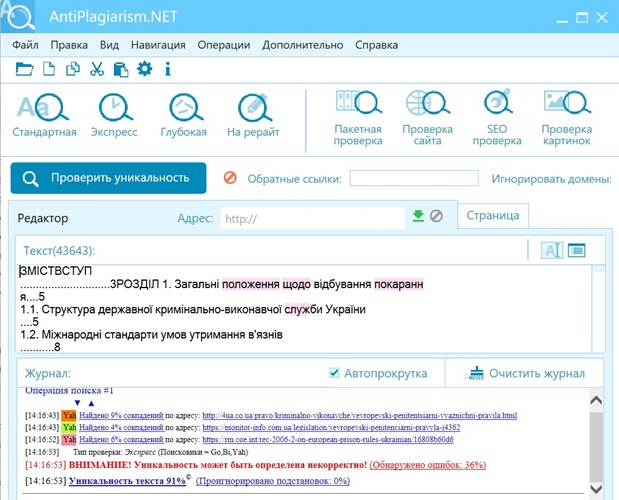Open the Правка menu
619x500 pixels.
click(69, 45)
